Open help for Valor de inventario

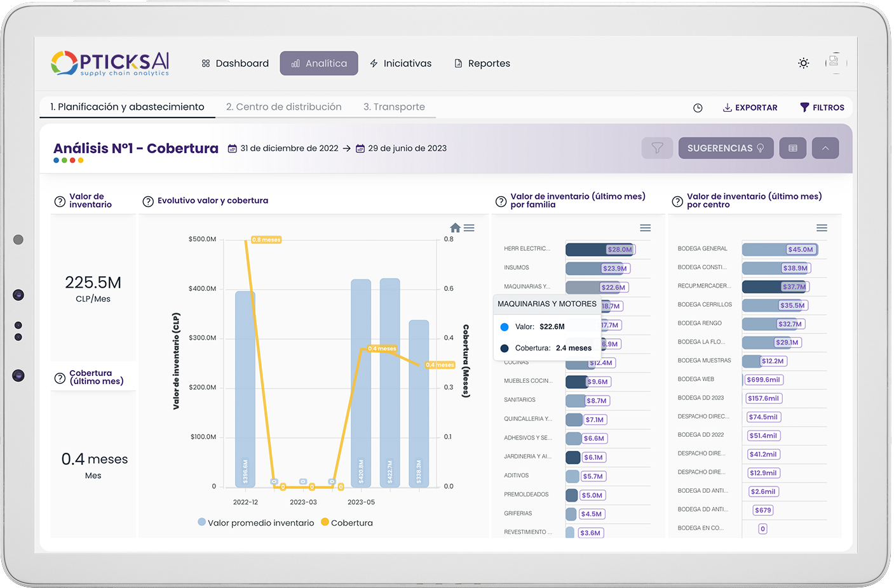coord(60,201)
